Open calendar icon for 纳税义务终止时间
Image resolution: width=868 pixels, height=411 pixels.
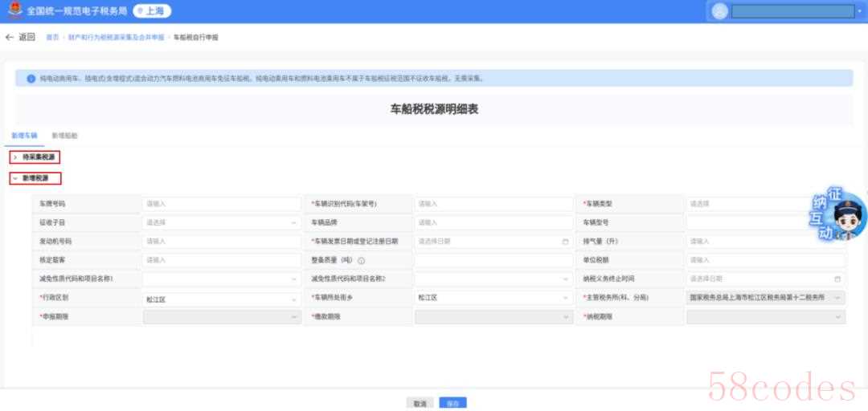coord(837,279)
